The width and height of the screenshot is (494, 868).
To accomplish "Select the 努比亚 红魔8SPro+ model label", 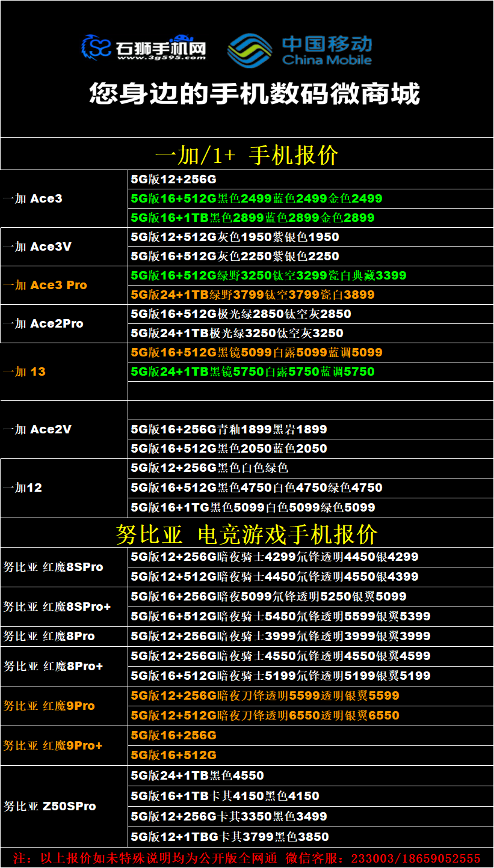I will tap(57, 607).
